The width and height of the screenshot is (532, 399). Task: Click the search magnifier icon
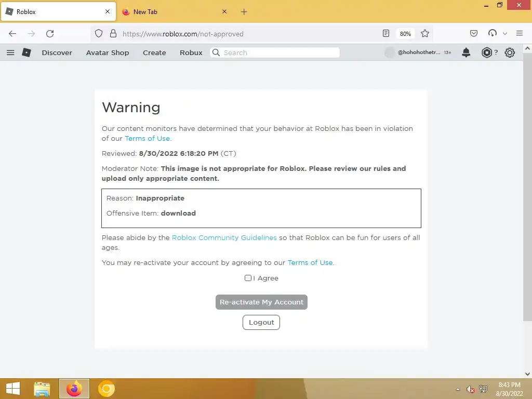216,52
